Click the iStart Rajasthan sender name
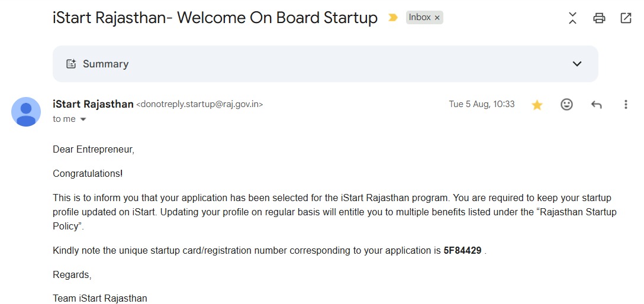 94,104
